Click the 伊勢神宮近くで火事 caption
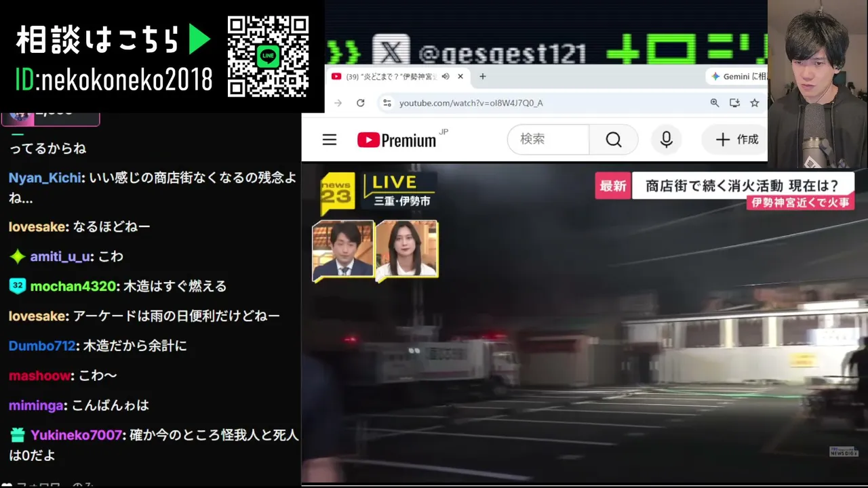868x488 pixels. [x=800, y=203]
